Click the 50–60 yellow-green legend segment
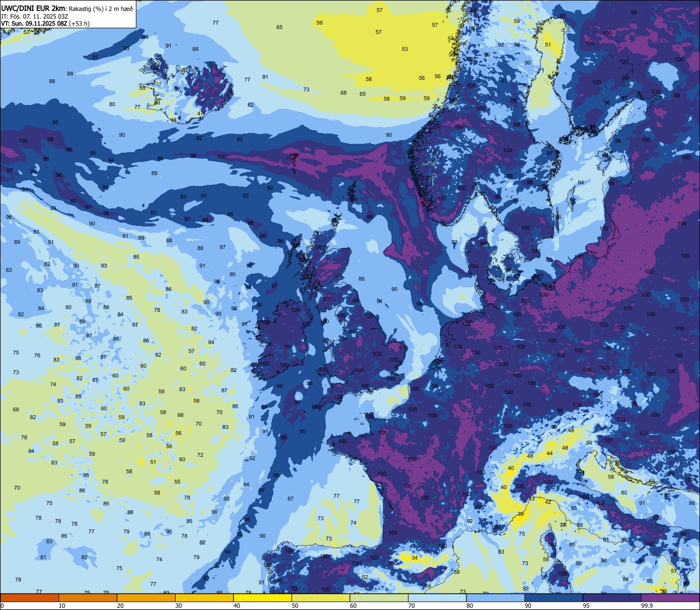Screen dimensions: 700x610 point(320,597)
